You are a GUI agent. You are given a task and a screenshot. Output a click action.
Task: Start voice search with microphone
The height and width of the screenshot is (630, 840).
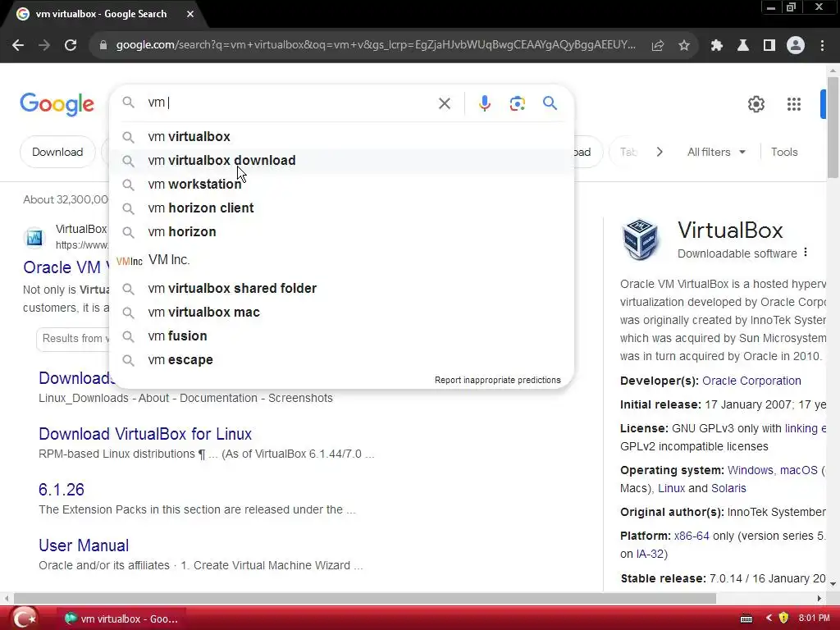point(485,103)
